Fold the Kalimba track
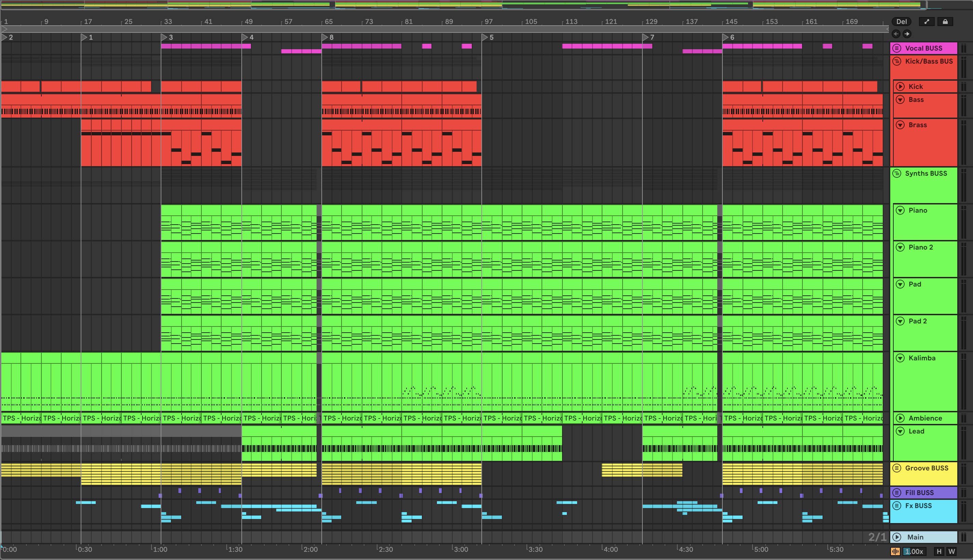 click(x=900, y=358)
